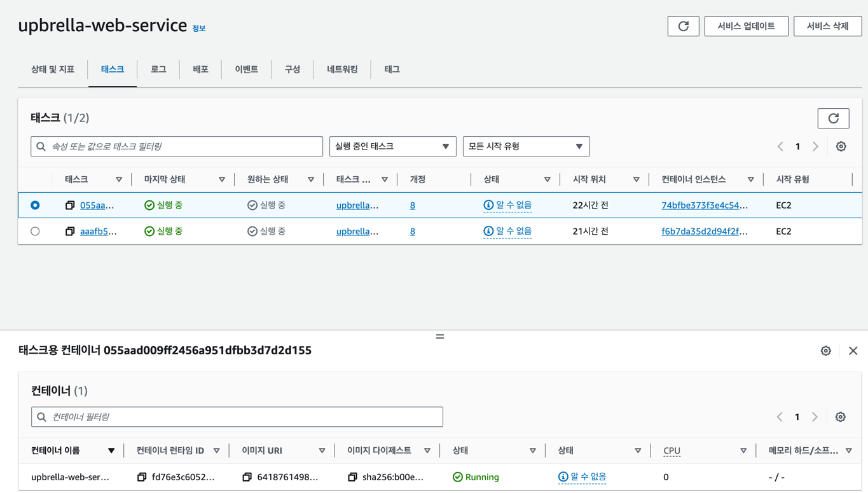
Task: Open task link 055aa
Action: pos(97,205)
